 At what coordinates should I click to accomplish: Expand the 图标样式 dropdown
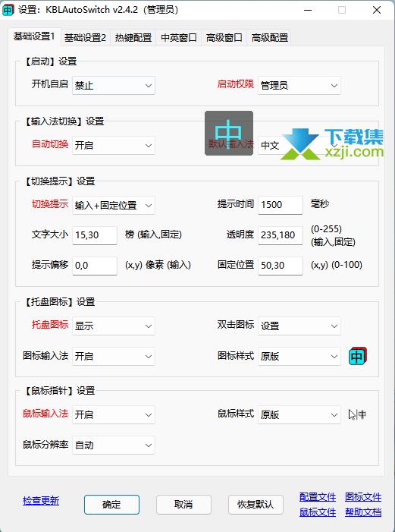point(299,356)
